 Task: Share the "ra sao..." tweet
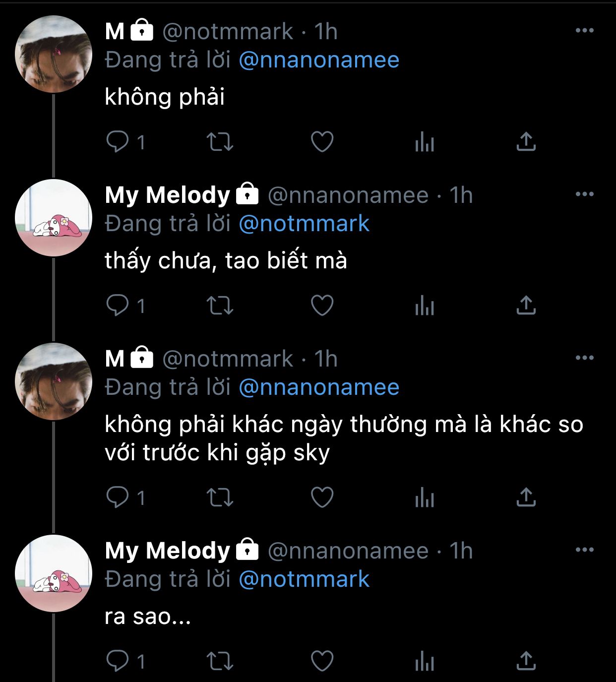[x=526, y=661]
